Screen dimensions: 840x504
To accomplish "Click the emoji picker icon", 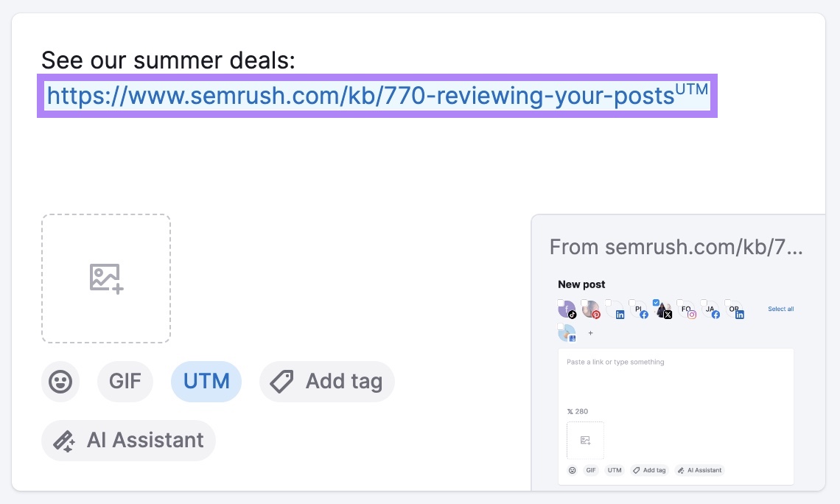I will coord(60,381).
